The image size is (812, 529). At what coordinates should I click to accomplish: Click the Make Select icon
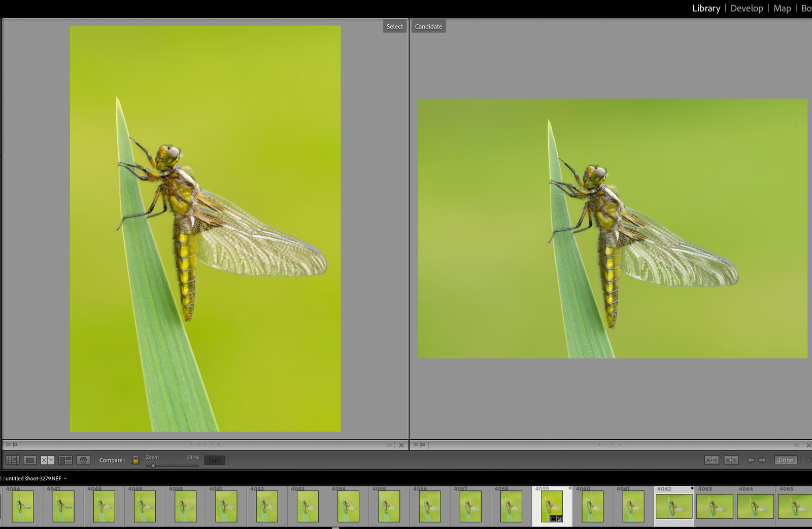pos(731,460)
